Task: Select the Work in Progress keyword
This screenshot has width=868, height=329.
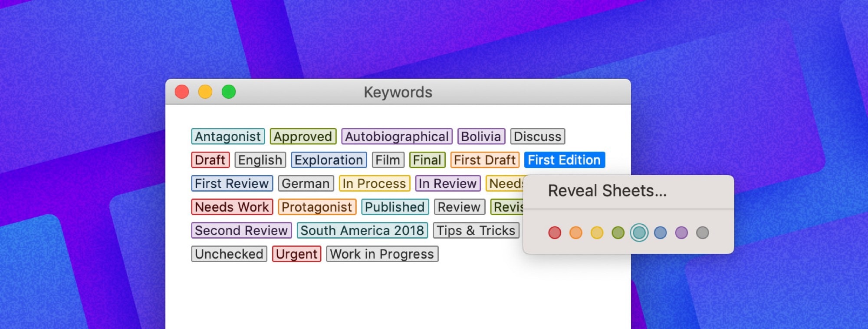Action: click(382, 254)
